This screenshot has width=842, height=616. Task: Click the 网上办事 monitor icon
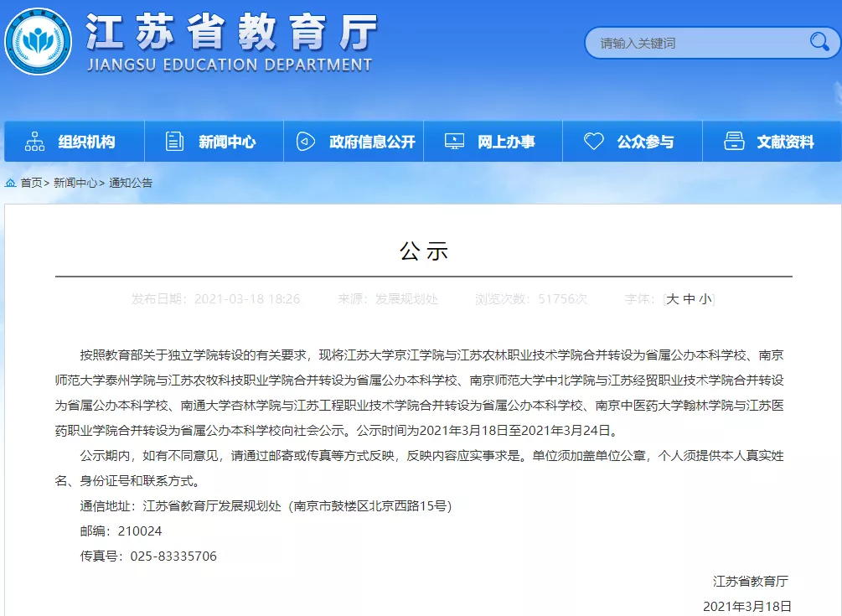[454, 141]
